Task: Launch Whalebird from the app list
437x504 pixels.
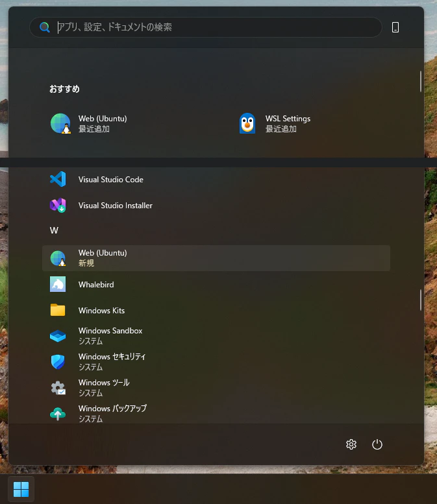Action: click(216, 285)
